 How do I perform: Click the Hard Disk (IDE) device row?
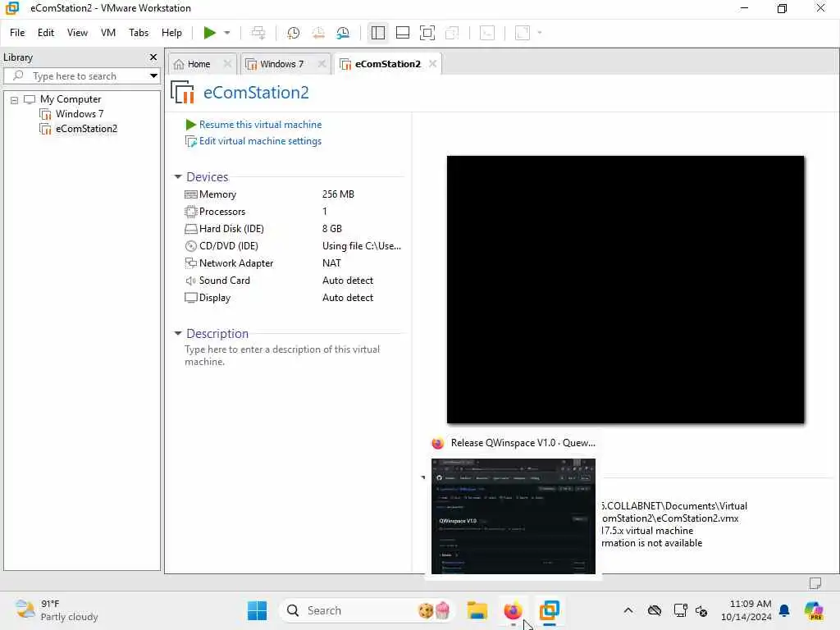tap(293, 229)
